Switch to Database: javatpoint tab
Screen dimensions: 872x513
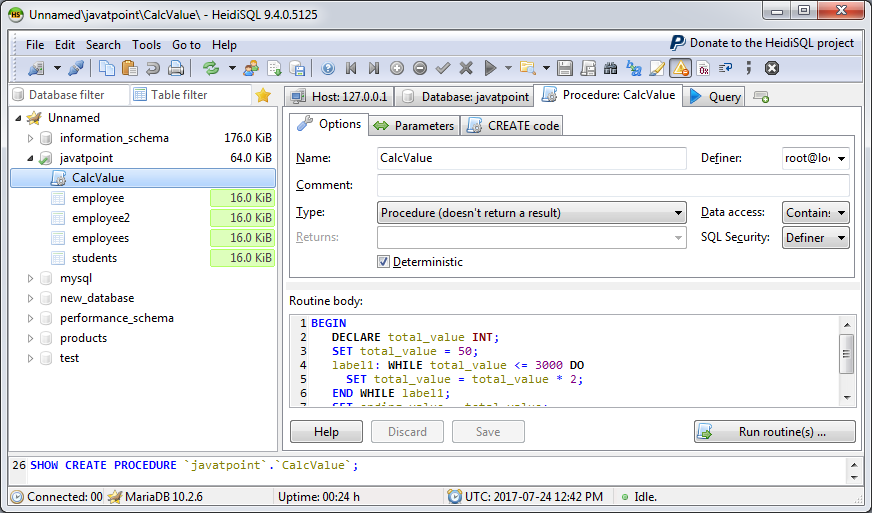464,97
